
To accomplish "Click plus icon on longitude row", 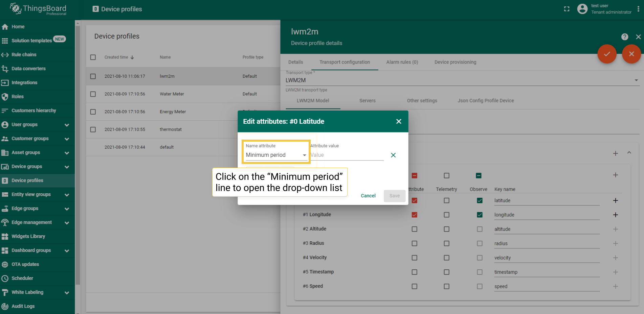I will coord(615,215).
